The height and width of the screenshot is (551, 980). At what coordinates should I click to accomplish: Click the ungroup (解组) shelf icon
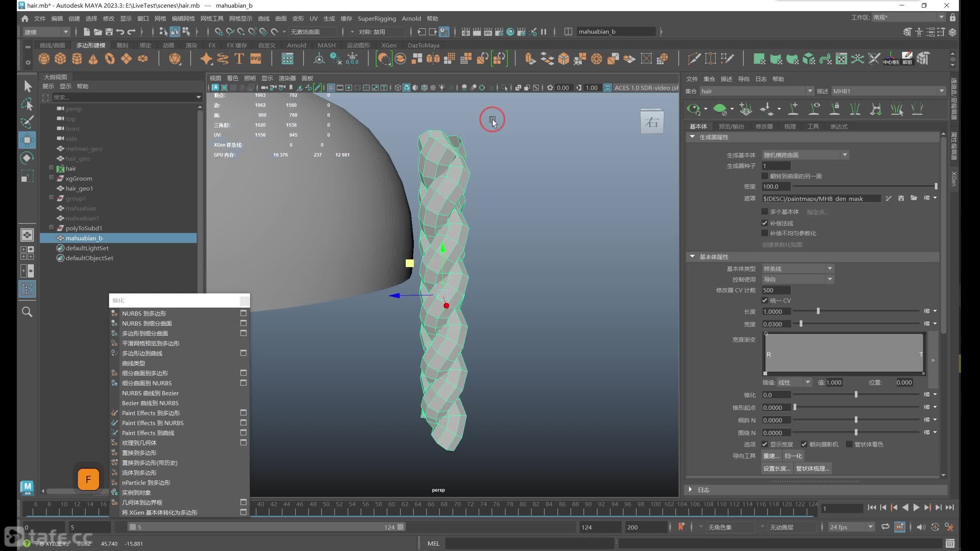907,59
